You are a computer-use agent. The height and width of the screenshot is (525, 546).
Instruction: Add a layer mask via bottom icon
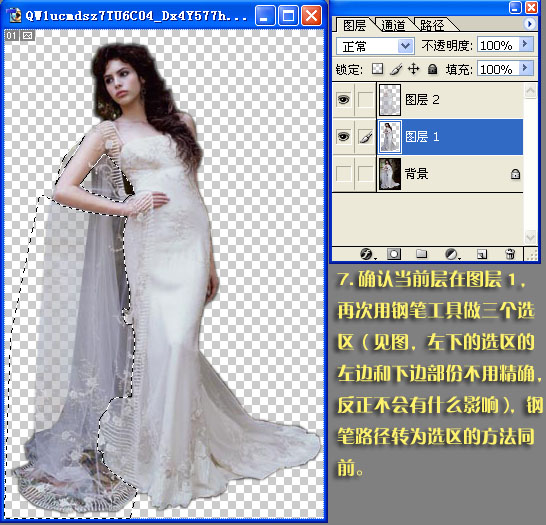coord(394,254)
